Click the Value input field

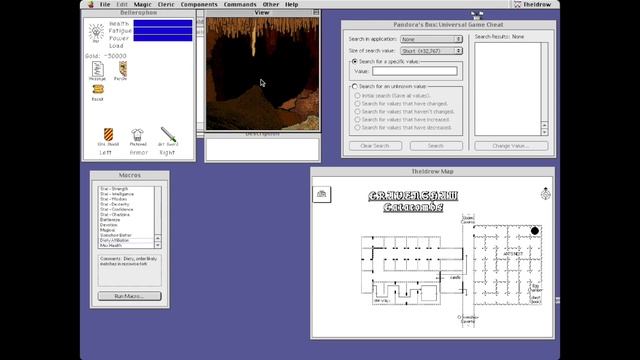point(414,71)
